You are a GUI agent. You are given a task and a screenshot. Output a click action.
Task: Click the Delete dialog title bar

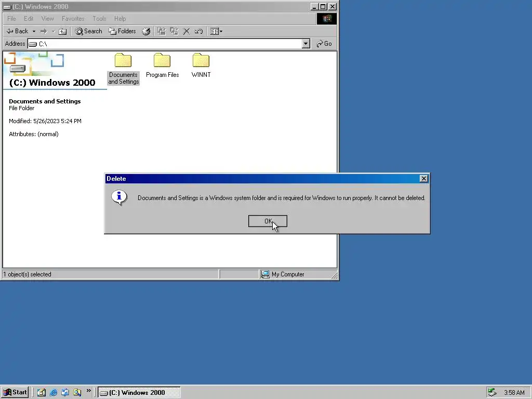pyautogui.click(x=262, y=179)
